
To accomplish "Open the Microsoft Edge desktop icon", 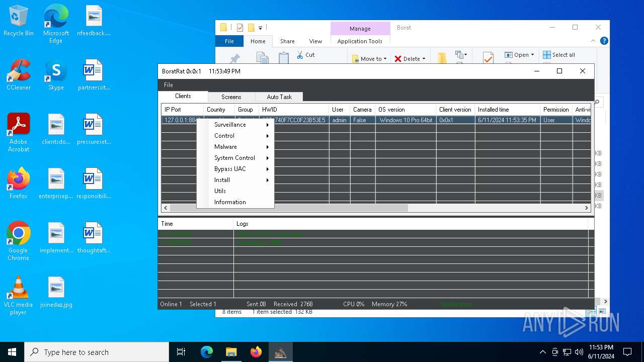I will coord(56,24).
